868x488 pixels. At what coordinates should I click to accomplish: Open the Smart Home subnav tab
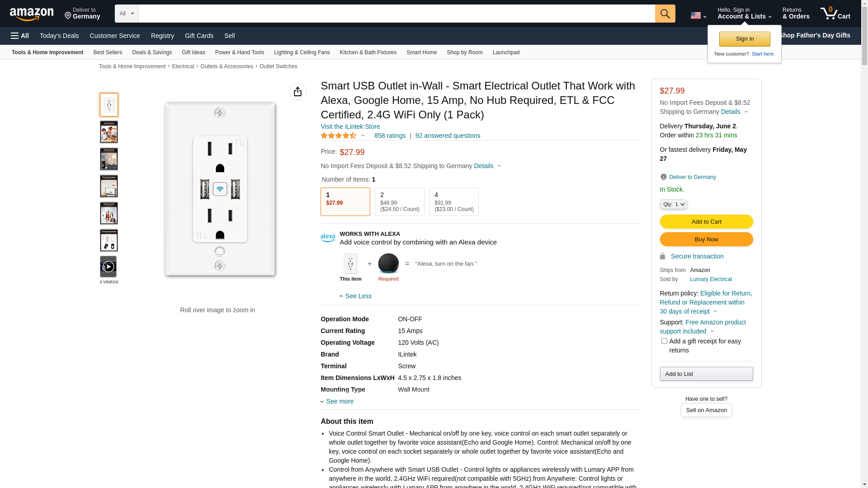pyautogui.click(x=421, y=52)
